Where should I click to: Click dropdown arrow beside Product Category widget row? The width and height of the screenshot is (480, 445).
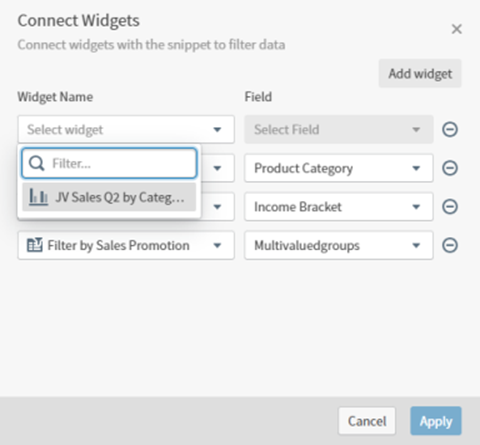(x=217, y=168)
